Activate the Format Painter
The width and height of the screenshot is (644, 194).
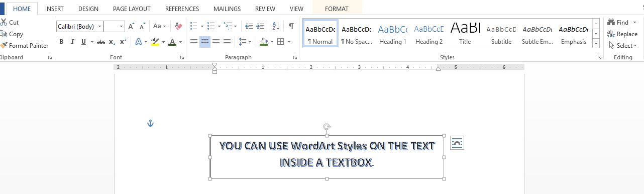(25, 45)
